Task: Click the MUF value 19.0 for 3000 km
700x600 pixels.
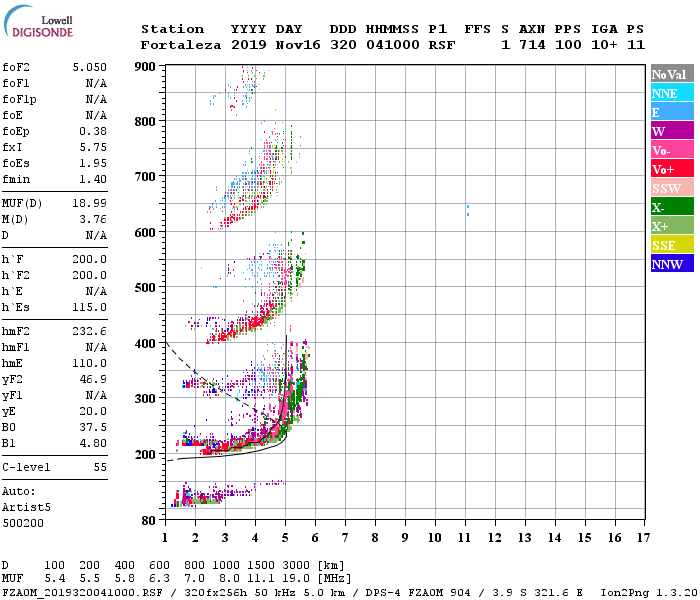Action: [296, 579]
